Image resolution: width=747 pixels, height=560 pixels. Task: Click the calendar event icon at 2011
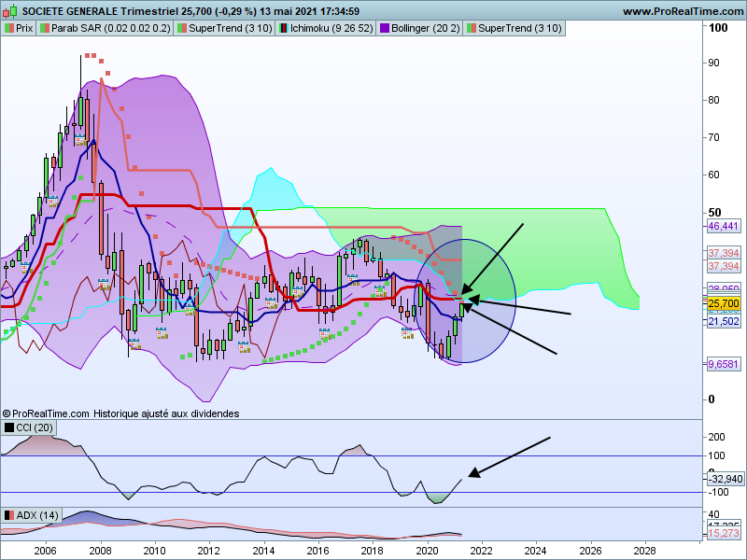point(190,310)
